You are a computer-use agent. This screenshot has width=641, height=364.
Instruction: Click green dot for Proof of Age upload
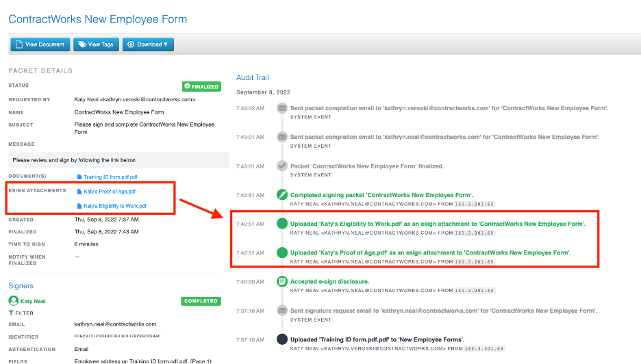282,252
